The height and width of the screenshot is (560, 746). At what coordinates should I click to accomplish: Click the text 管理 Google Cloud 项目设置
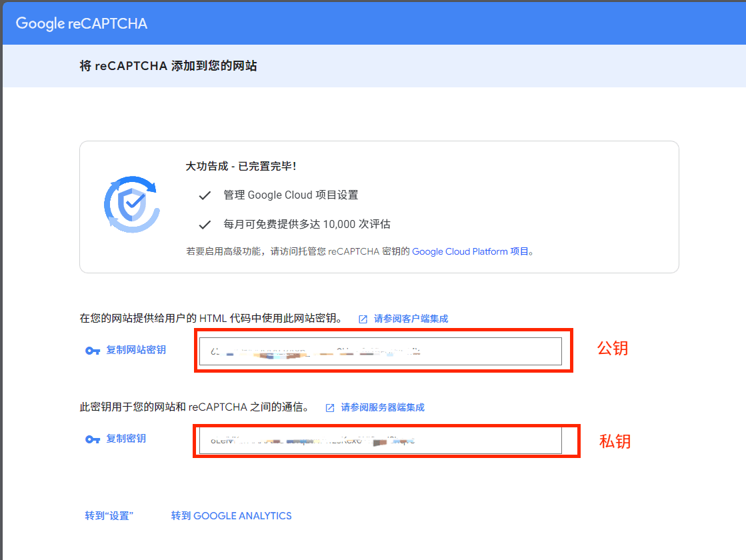291,195
